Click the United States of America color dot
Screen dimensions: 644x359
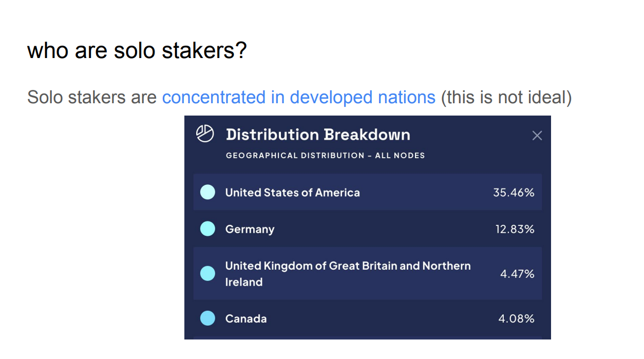pyautogui.click(x=207, y=192)
